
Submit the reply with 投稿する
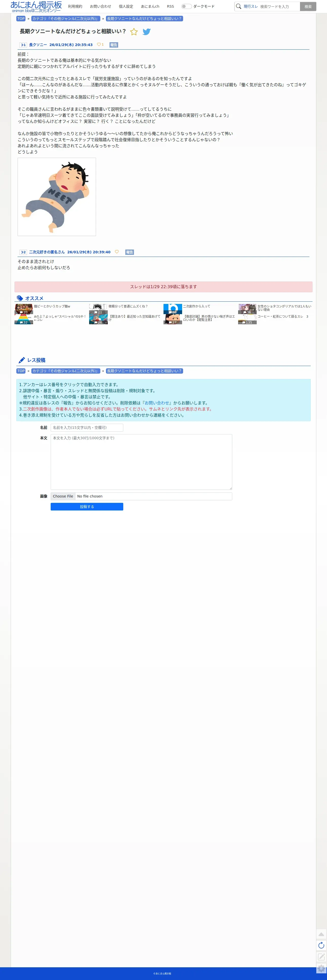point(87,507)
